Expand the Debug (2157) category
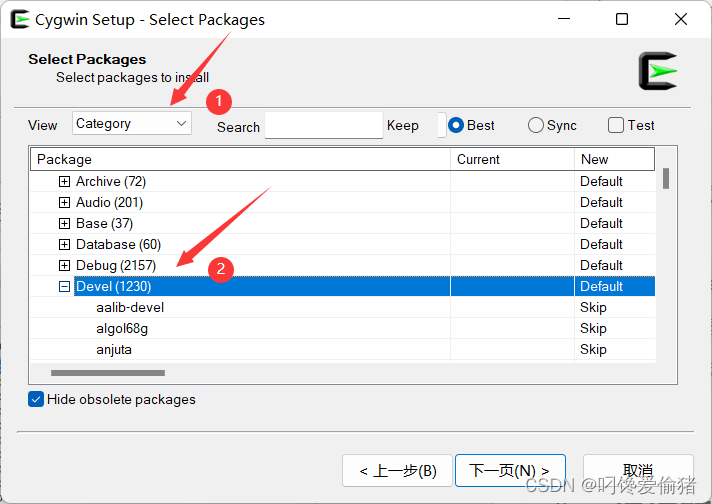Viewport: 712px width, 504px height. pyautogui.click(x=64, y=266)
